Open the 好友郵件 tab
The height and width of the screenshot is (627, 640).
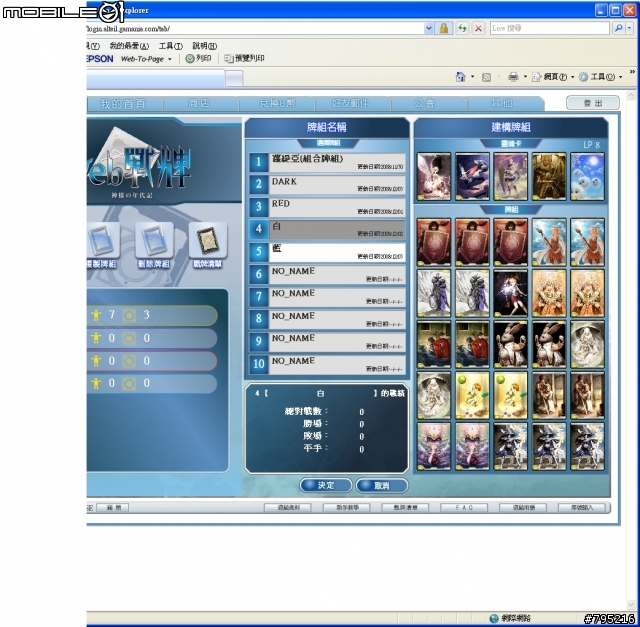pos(350,104)
